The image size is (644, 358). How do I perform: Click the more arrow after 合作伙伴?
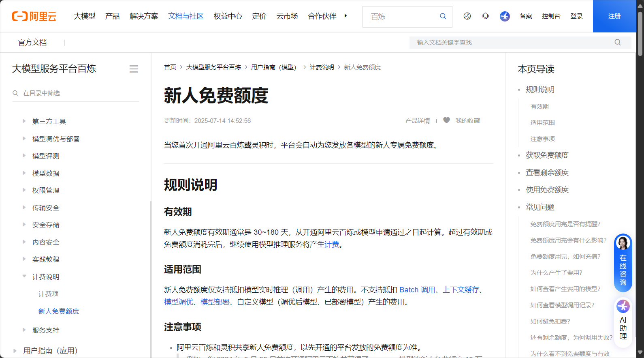click(345, 16)
